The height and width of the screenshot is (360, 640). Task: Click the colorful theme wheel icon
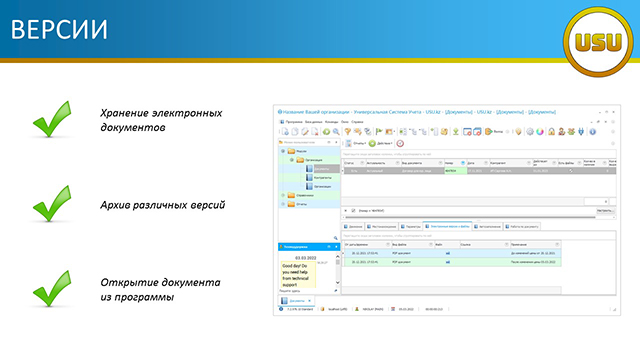[540, 131]
